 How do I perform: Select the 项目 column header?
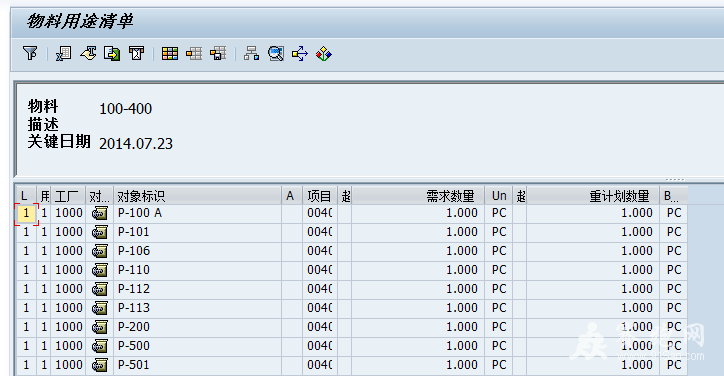click(320, 196)
